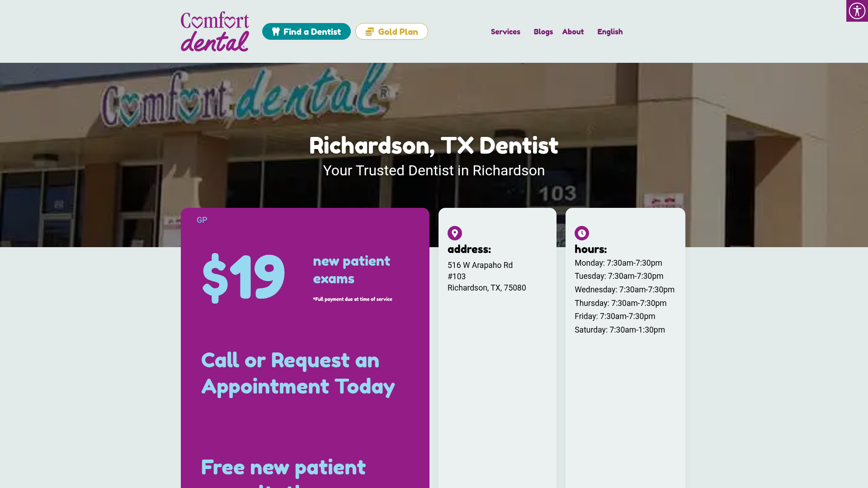The width and height of the screenshot is (868, 488).
Task: Open the Find a Dentist button
Action: pos(307,32)
